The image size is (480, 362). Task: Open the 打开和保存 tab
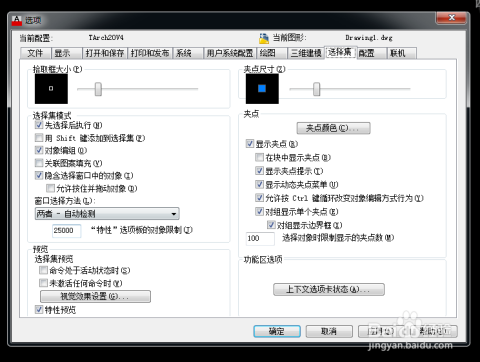click(x=105, y=53)
